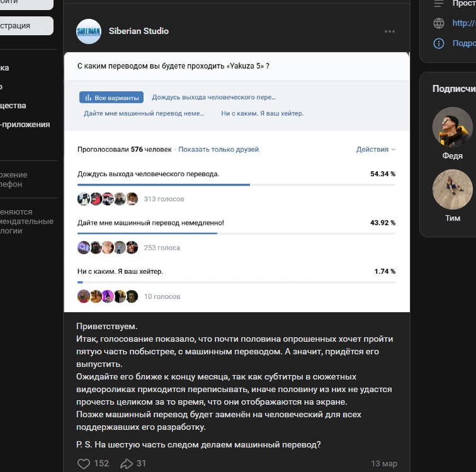Click the '13 мар' post date
Image resolution: width=476 pixels, height=472 pixels.
tap(384, 464)
